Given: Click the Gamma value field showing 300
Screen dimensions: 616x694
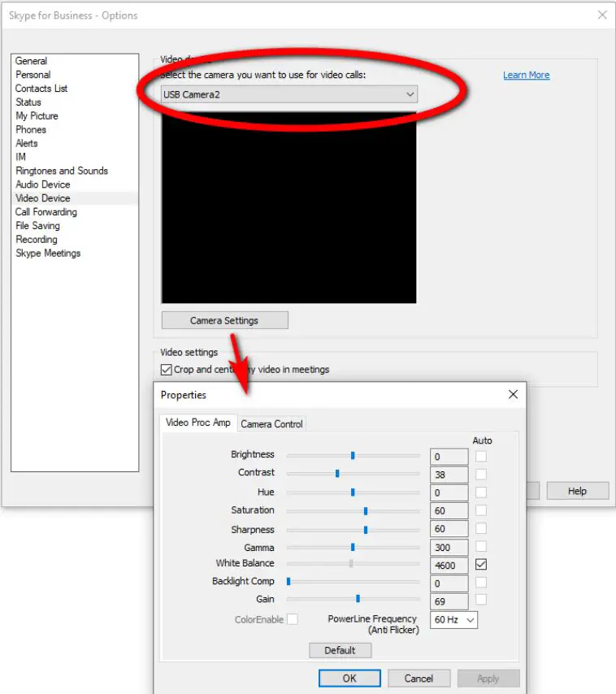Looking at the screenshot, I should click(x=449, y=548).
